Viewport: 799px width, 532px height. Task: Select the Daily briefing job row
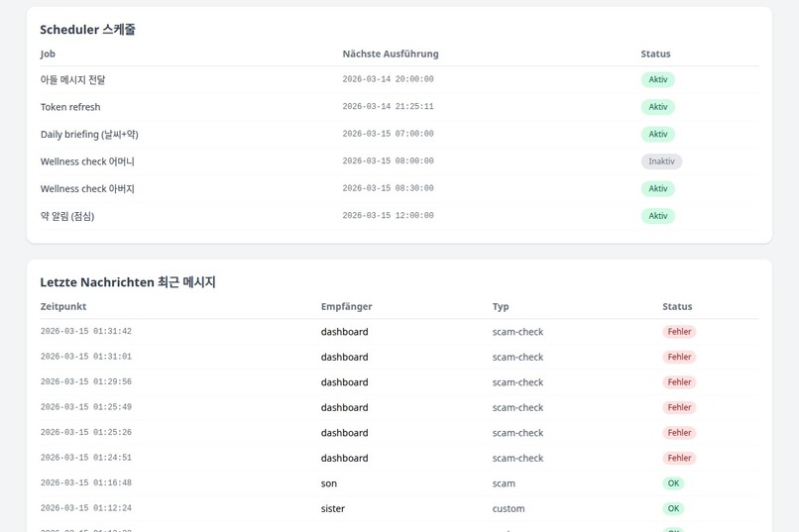tap(399, 135)
